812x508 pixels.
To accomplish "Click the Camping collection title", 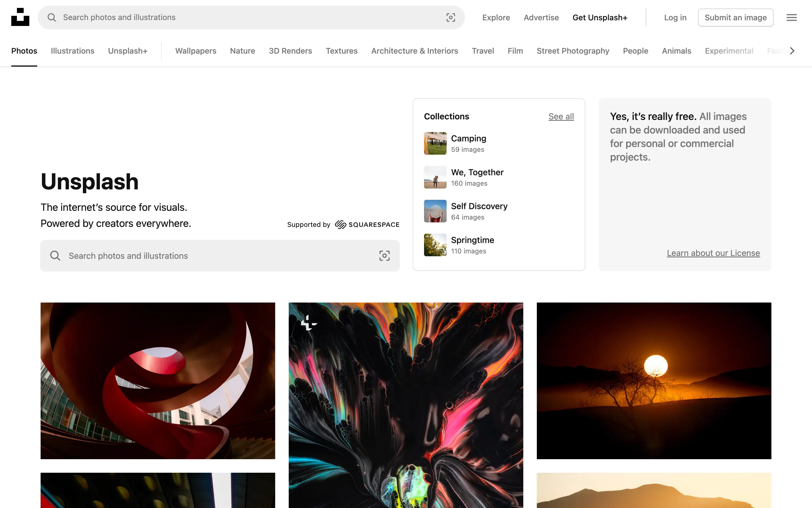I will (468, 138).
